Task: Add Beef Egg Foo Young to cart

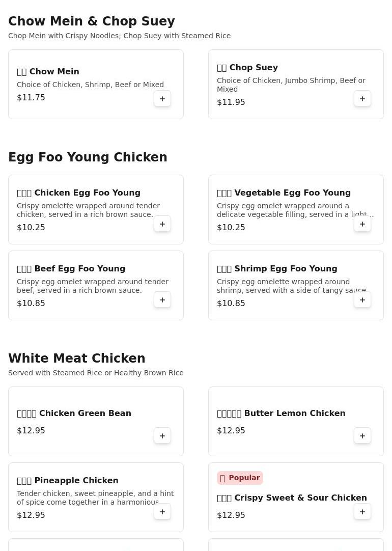Action: (x=162, y=300)
